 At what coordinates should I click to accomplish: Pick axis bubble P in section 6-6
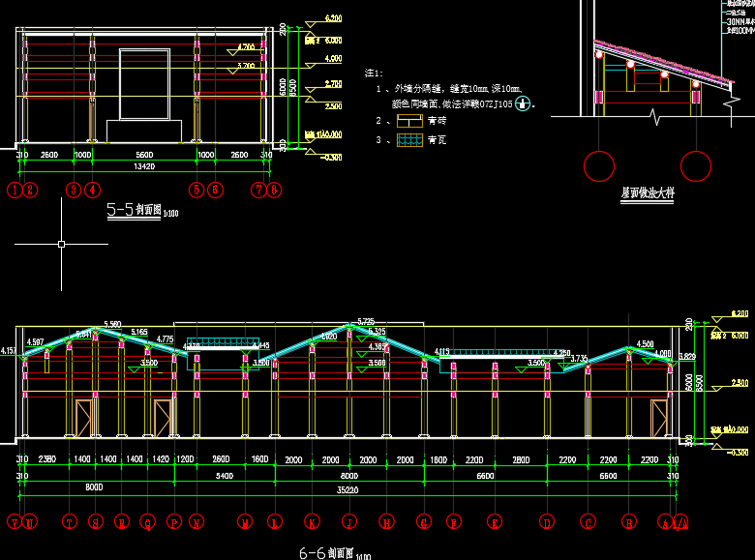click(x=174, y=522)
